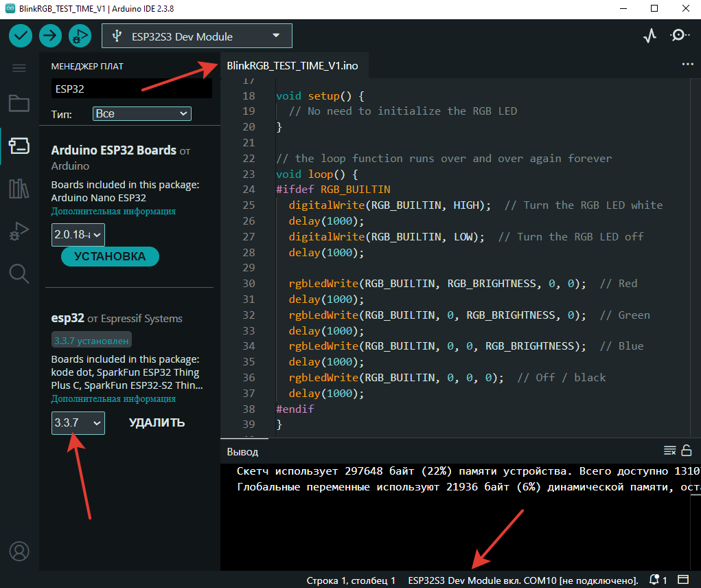This screenshot has width=701, height=588.
Task: Toggle the output scroll lock icon
Action: (x=687, y=451)
